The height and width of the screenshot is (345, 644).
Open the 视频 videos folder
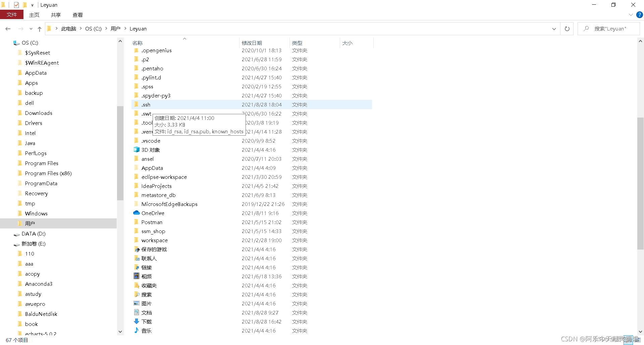coord(146,276)
